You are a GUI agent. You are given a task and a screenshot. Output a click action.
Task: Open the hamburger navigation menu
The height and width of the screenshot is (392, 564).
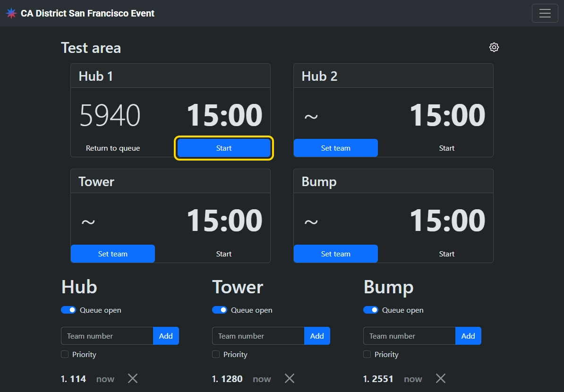pyautogui.click(x=545, y=13)
